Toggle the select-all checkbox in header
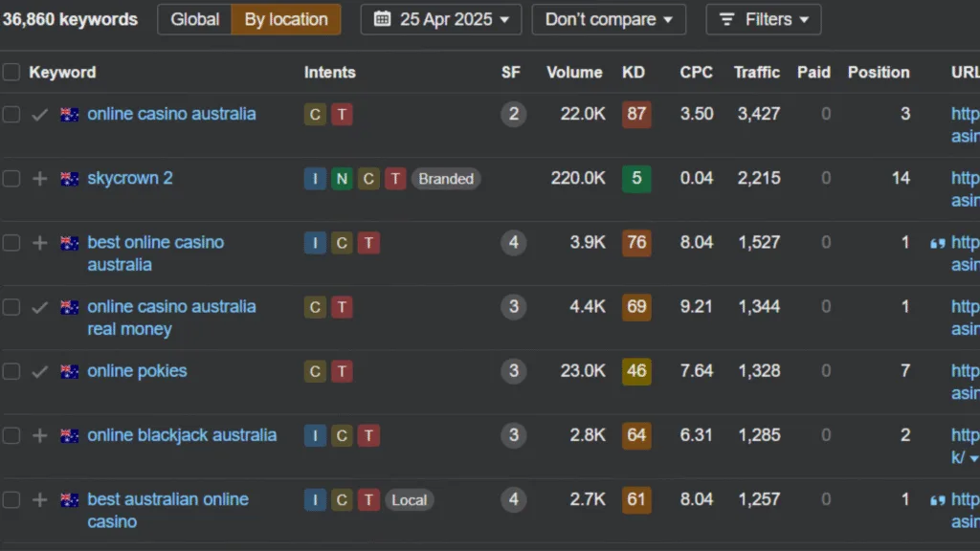 (11, 73)
